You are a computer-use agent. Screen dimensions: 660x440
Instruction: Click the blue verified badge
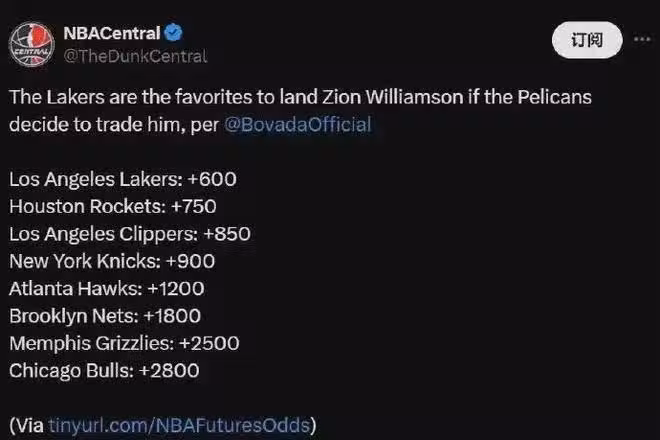[x=171, y=34]
